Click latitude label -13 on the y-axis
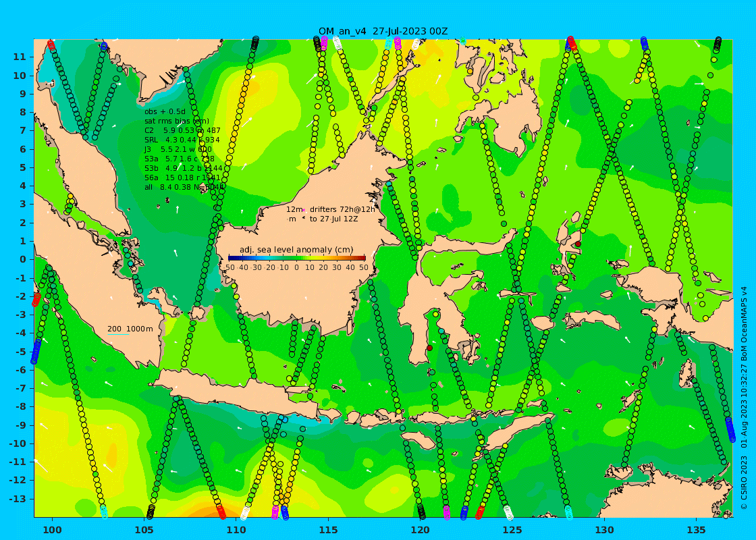Viewport: 756px width, 540px height. pos(18,499)
